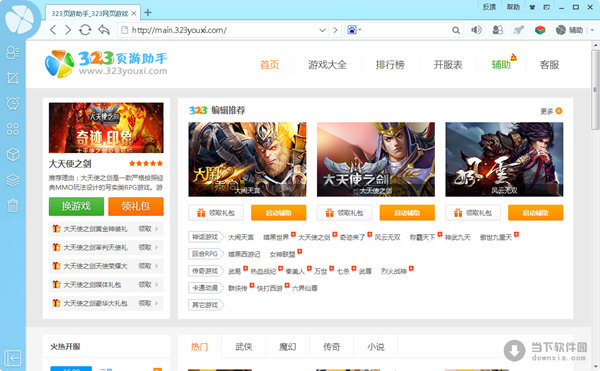The image size is (600, 371).
Task: Click 领取礼包 under 大天使之剑 recommended image
Action: (344, 213)
